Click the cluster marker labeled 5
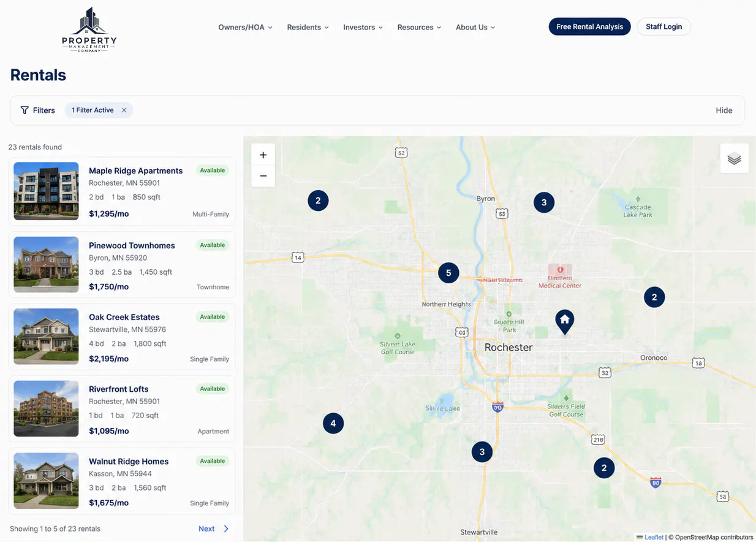Viewport: 756px width, 542px height. point(448,273)
